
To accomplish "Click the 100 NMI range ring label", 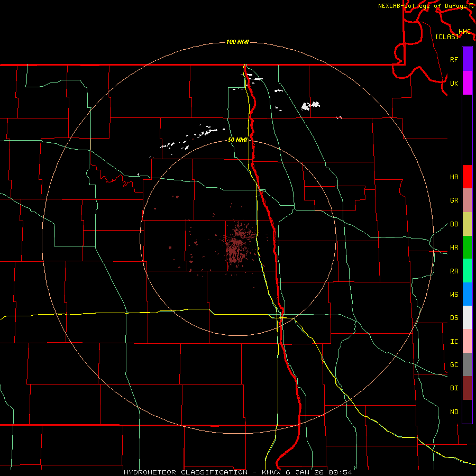I will pyautogui.click(x=237, y=42).
